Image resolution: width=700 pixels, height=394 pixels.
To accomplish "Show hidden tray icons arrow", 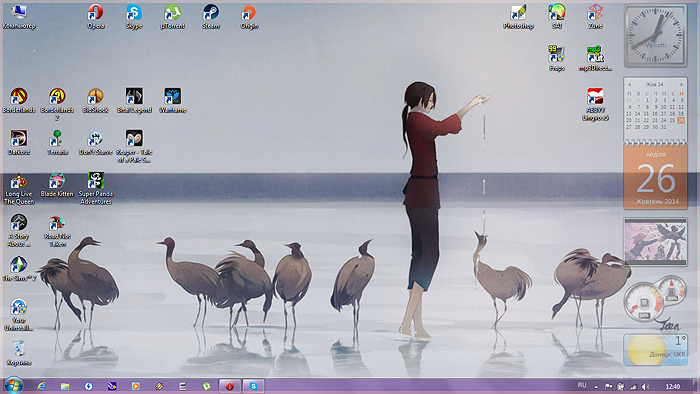I will coord(596,386).
